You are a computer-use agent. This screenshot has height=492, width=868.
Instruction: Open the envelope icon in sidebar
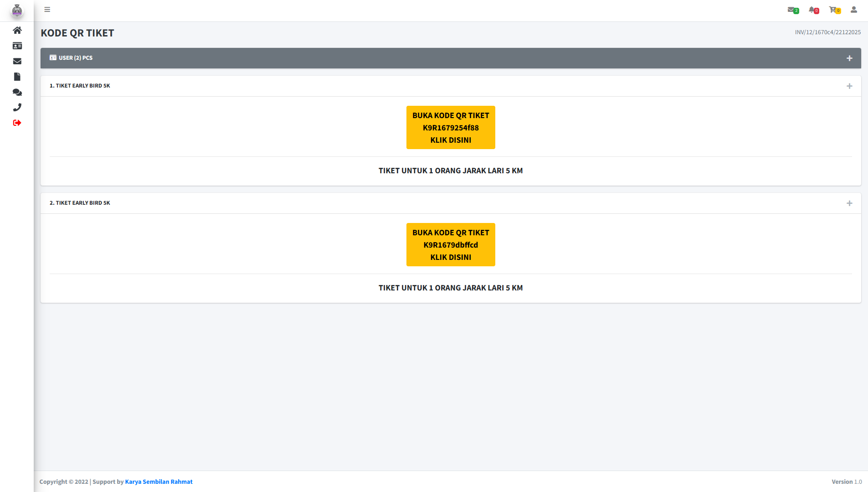(x=17, y=61)
